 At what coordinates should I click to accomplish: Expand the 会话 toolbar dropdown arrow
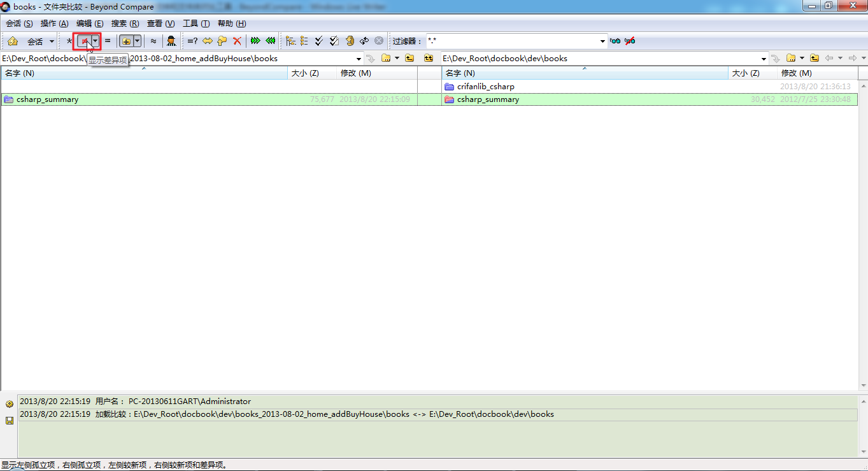tap(52, 41)
